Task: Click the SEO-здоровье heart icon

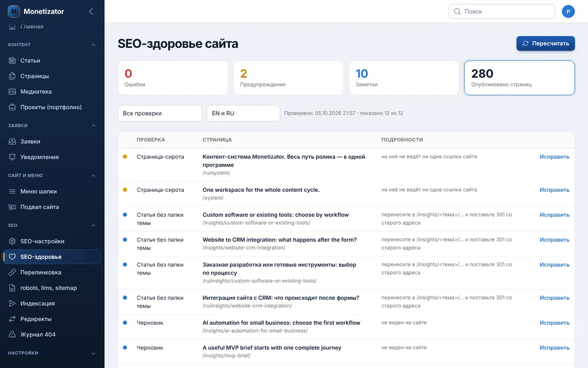Action: (12, 257)
